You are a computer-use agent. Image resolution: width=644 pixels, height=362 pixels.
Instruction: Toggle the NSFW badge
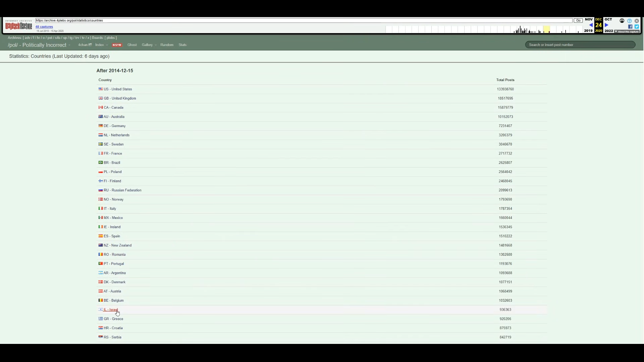point(117,45)
